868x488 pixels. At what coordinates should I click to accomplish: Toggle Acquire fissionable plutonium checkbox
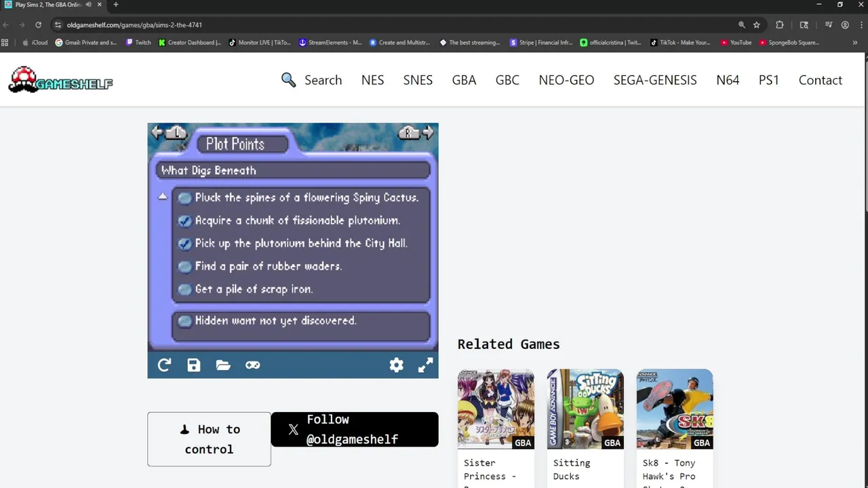(184, 221)
